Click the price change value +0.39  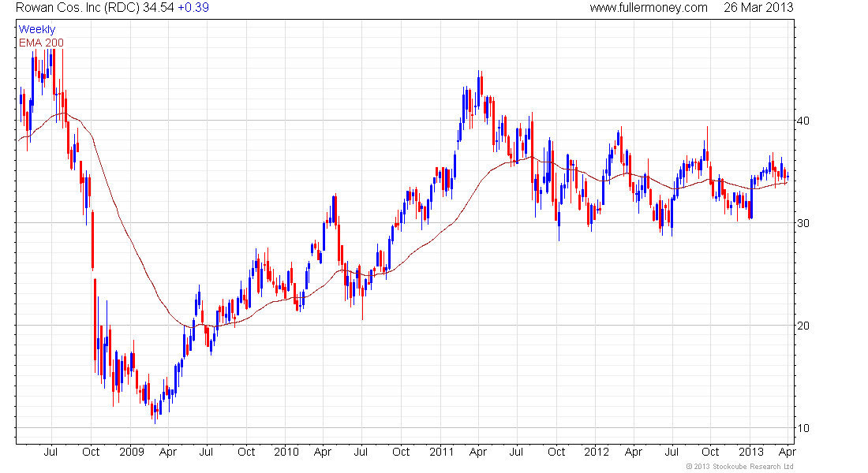[x=193, y=8]
